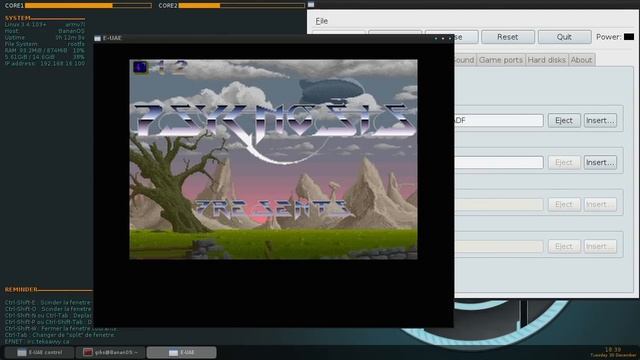Image resolution: width=640 pixels, height=360 pixels.
Task: Click the greyed Insert... in the fourth drive row
Action: pos(600,247)
